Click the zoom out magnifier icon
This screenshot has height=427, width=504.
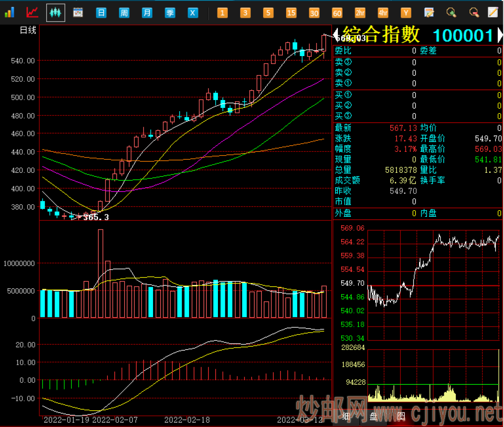(x=474, y=12)
